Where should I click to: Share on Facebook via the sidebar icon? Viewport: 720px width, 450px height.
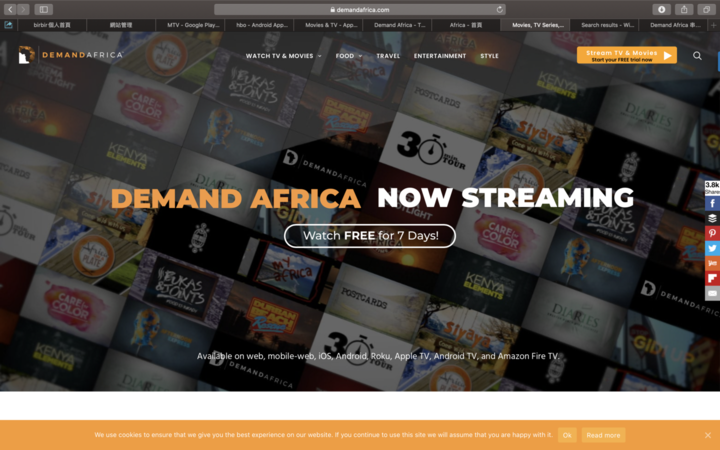click(x=712, y=203)
